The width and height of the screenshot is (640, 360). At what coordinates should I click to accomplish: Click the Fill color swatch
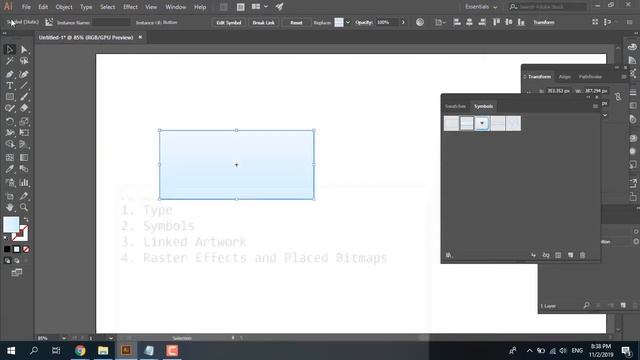tap(11, 224)
